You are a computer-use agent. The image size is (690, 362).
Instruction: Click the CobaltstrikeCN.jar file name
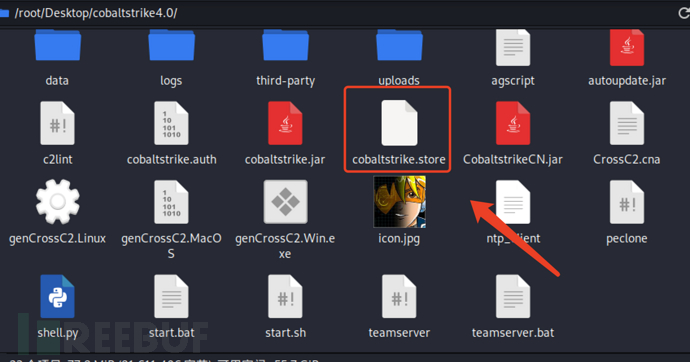pos(513,159)
